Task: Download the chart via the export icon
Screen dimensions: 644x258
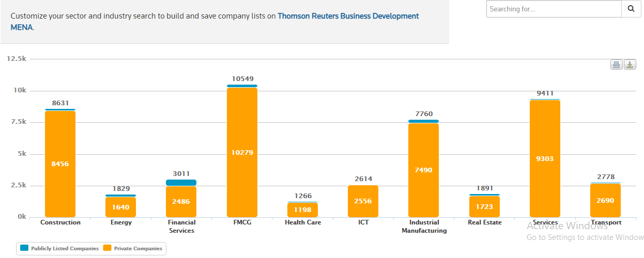Action: [x=630, y=64]
